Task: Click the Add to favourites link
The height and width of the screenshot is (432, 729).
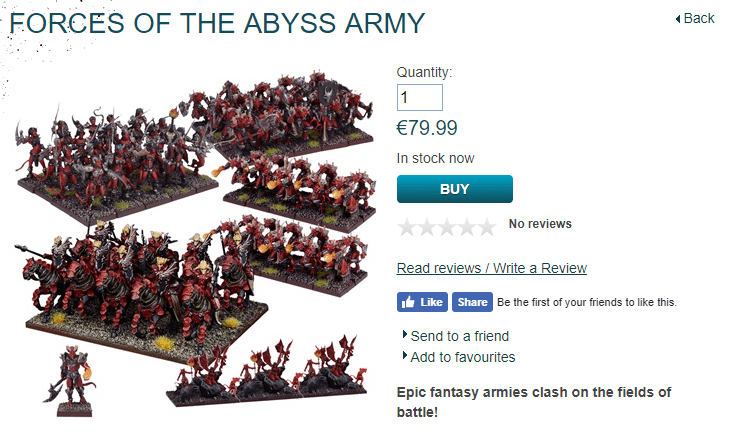Action: point(463,357)
